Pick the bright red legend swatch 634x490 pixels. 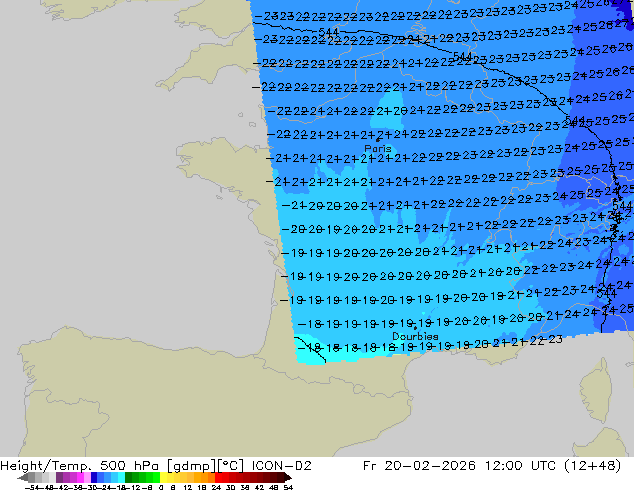click(x=218, y=478)
